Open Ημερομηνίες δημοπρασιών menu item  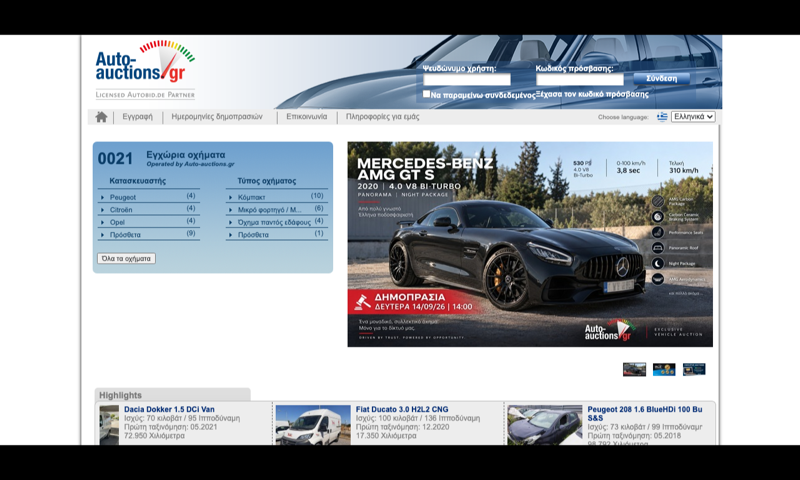pyautogui.click(x=217, y=117)
